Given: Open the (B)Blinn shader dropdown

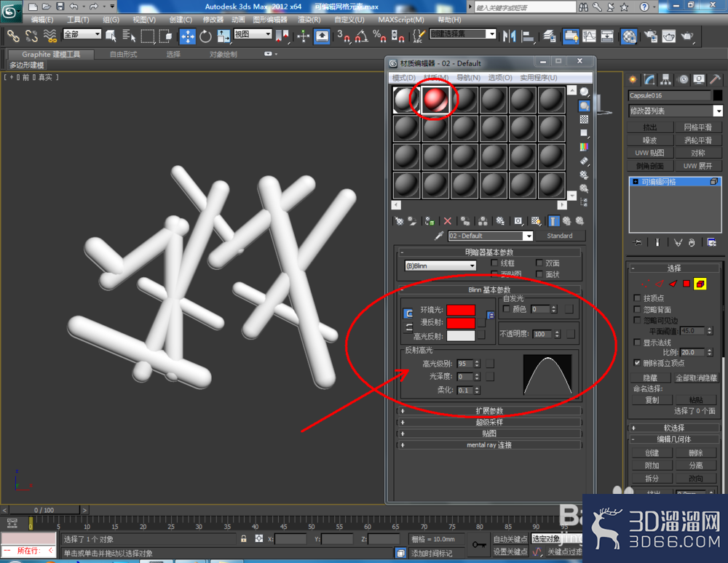Looking at the screenshot, I should pyautogui.click(x=440, y=265).
